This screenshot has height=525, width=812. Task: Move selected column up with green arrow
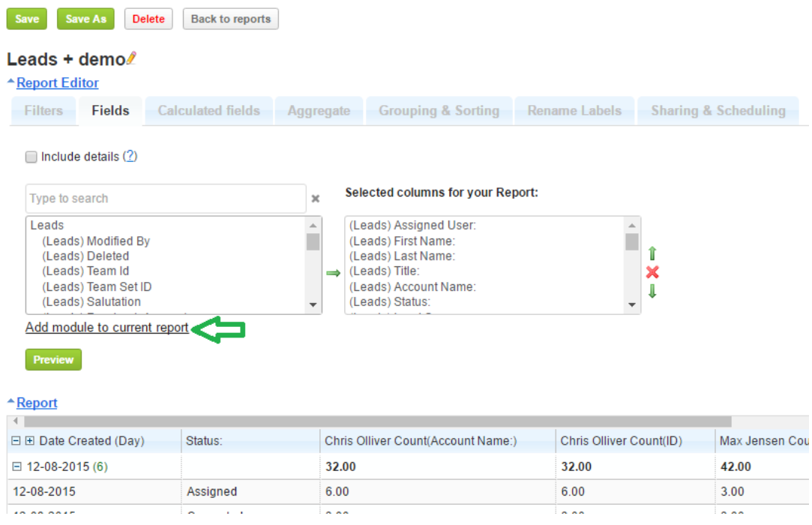point(652,254)
